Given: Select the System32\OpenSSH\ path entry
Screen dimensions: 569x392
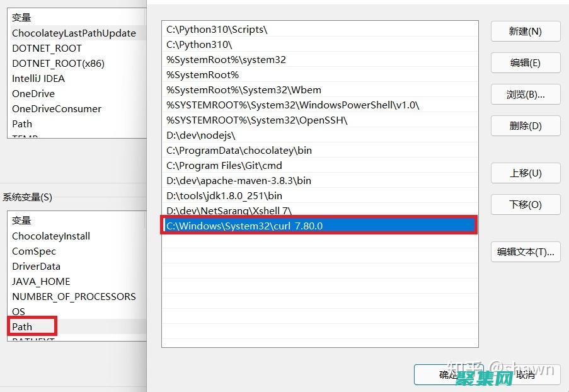Looking at the screenshot, I should (256, 120).
